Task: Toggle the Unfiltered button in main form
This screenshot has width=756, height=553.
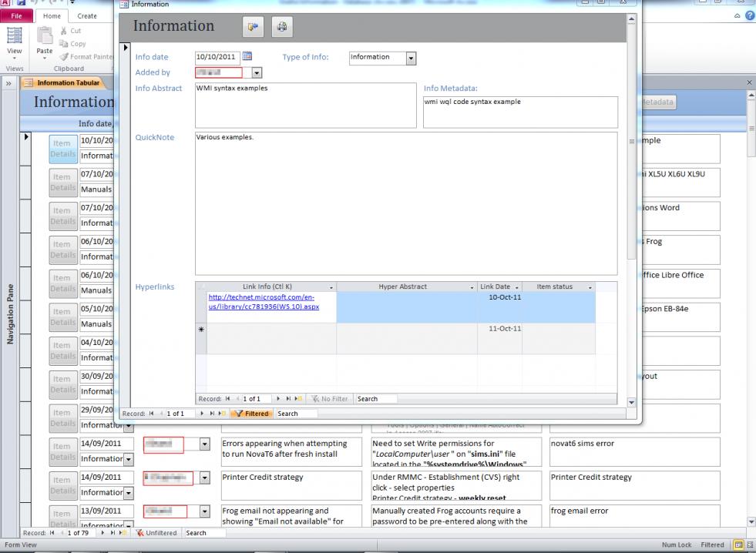Action: [x=156, y=533]
